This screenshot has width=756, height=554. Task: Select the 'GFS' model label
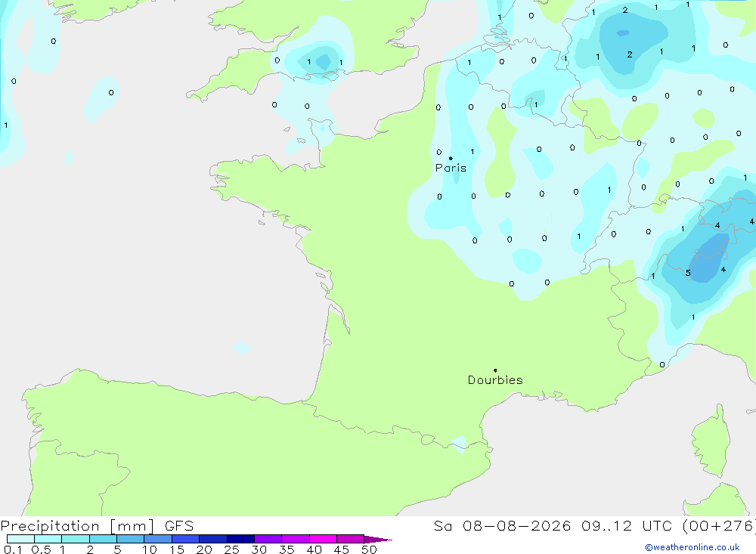pyautogui.click(x=179, y=526)
